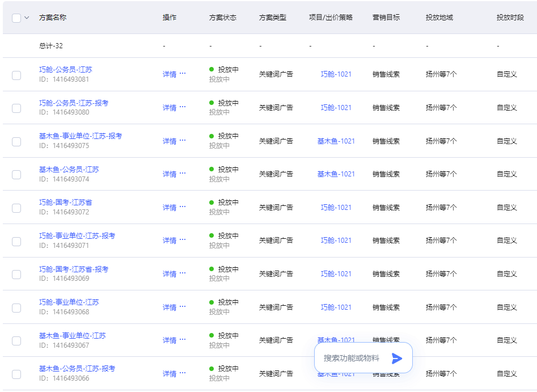The width and height of the screenshot is (537, 392).
Task: Check the box for 巧舱-公务员-江苏
Action: click(16, 75)
